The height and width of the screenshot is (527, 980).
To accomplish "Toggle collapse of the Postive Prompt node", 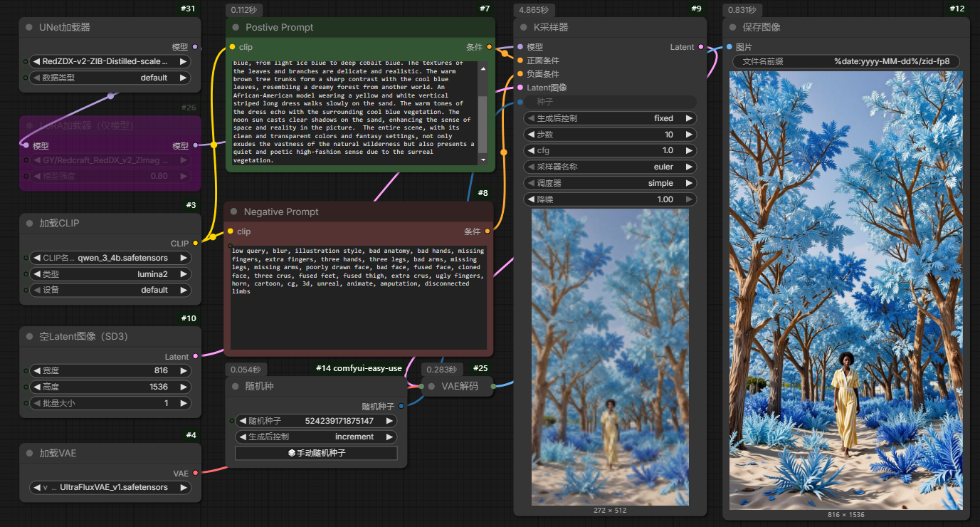I will click(234, 28).
